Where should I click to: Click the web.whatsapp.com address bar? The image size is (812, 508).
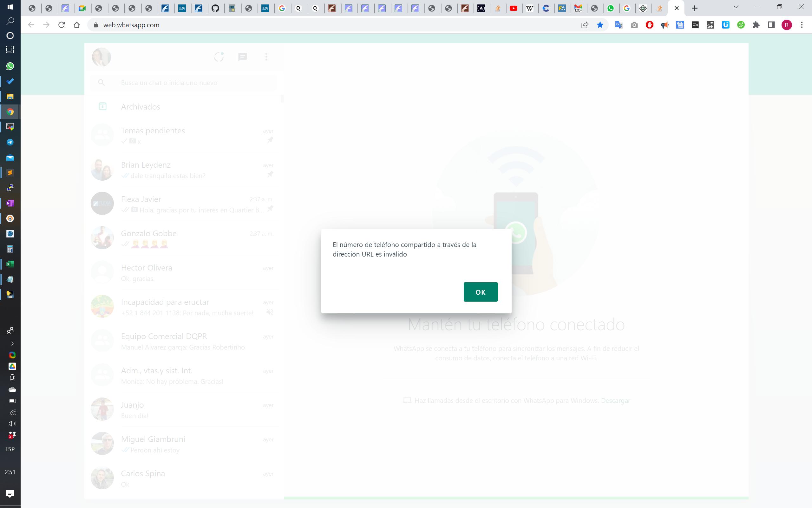336,25
